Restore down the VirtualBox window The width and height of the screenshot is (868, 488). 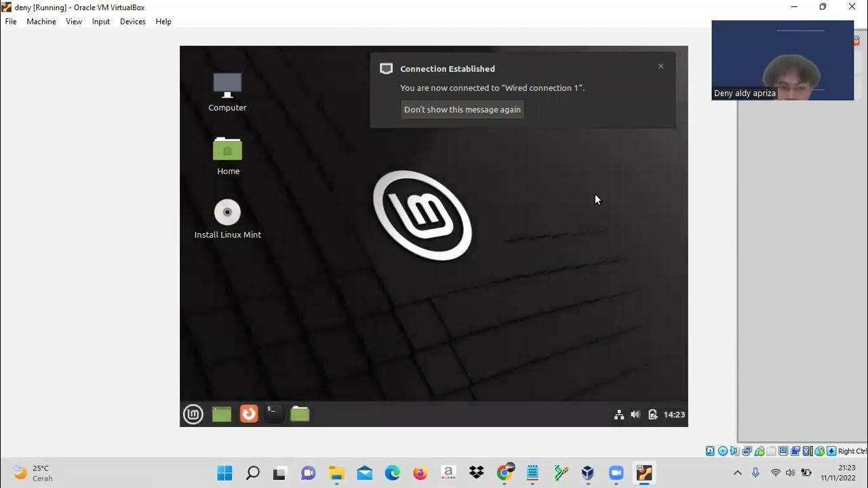coord(823,7)
